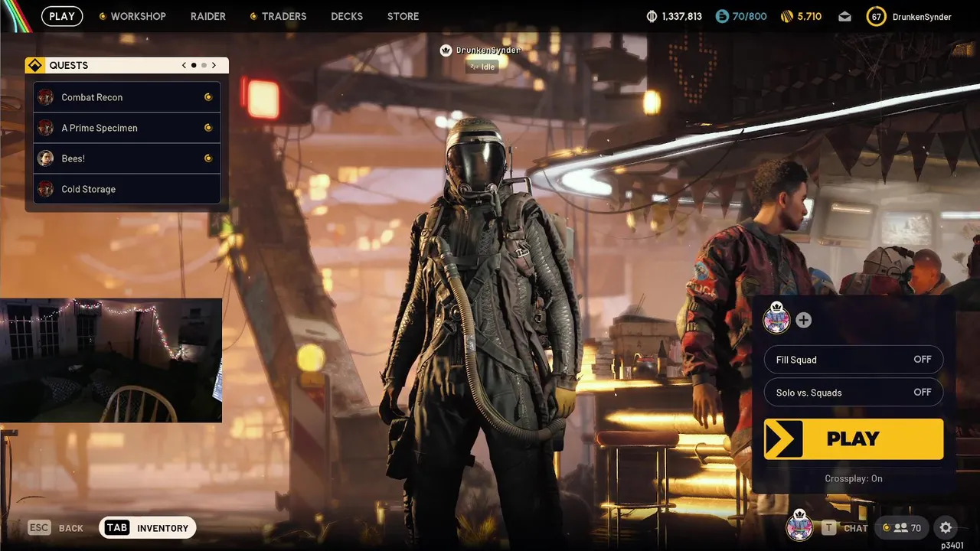This screenshot has height=551, width=980.
Task: Select the first quests page dot
Action: pyautogui.click(x=194, y=65)
